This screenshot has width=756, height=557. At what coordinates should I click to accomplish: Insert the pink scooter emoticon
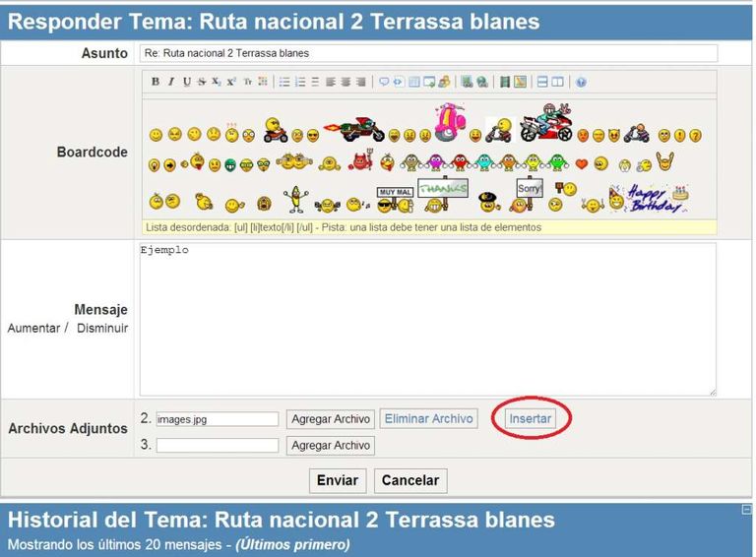pyautogui.click(x=452, y=123)
